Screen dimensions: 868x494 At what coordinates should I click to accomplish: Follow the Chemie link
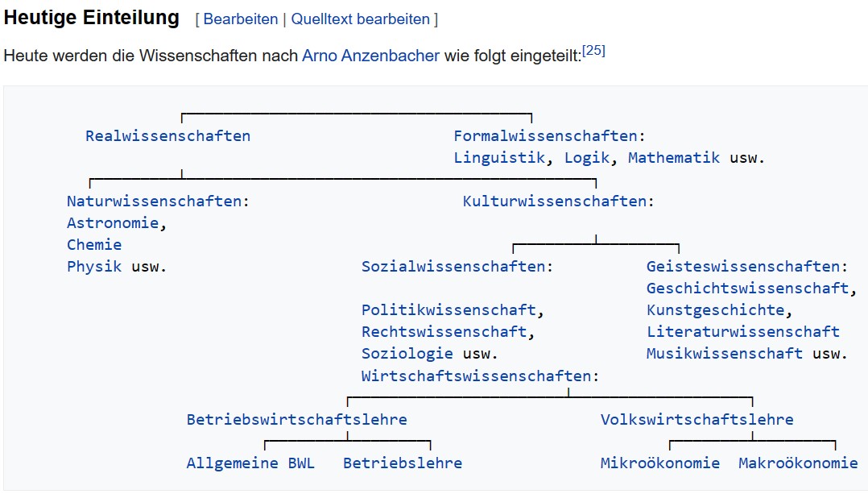pyautogui.click(x=94, y=245)
